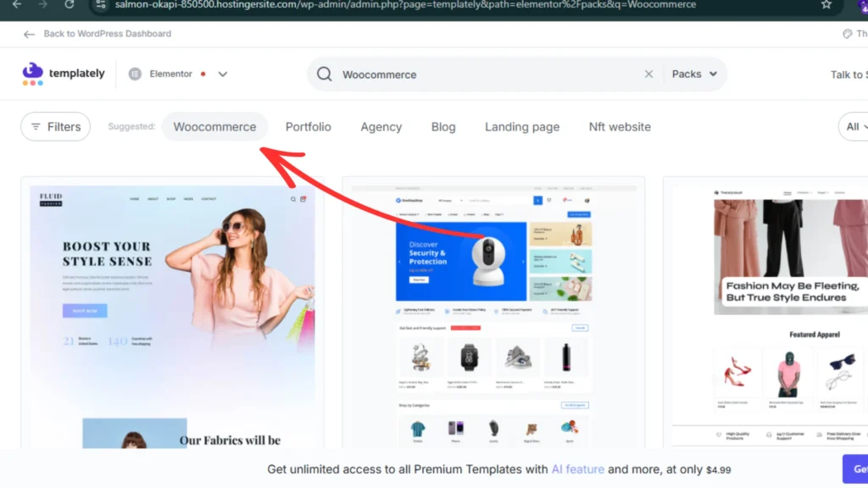The width and height of the screenshot is (868, 488).
Task: Clear search with the X icon
Action: click(648, 75)
